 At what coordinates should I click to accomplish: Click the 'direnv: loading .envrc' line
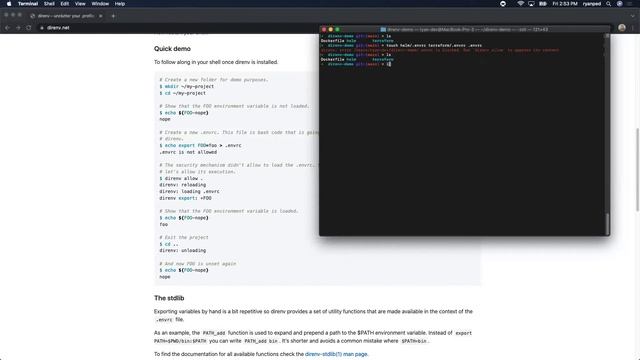click(x=189, y=191)
